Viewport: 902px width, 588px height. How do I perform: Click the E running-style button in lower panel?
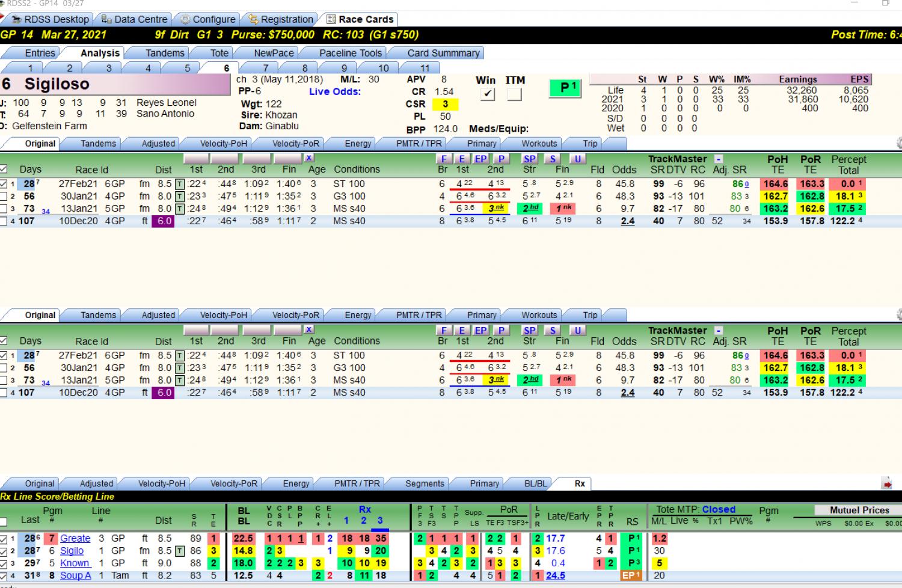[x=462, y=330]
